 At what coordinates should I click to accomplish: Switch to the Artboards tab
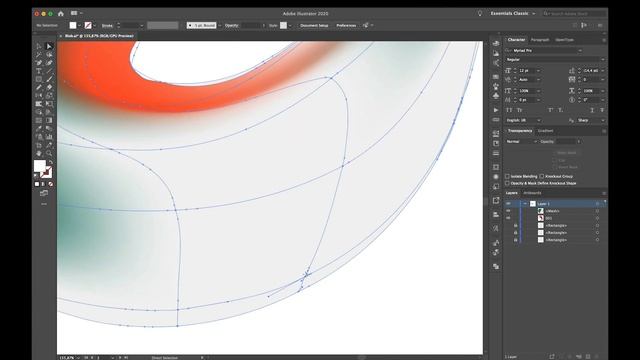[532, 193]
